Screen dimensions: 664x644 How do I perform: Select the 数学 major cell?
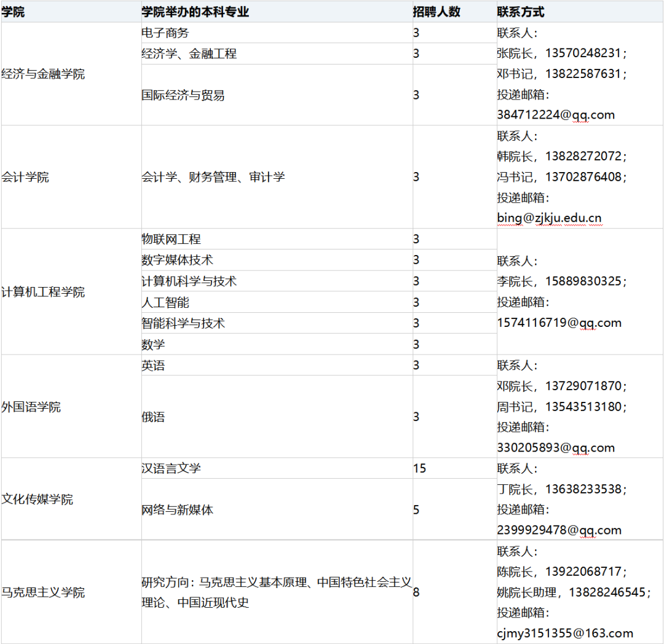tap(277, 344)
